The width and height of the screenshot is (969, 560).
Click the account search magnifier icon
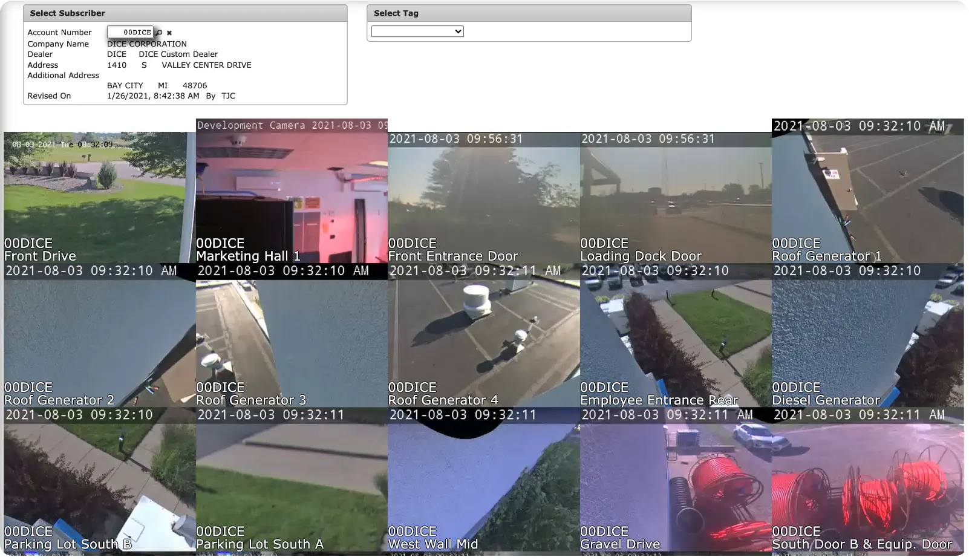point(160,33)
